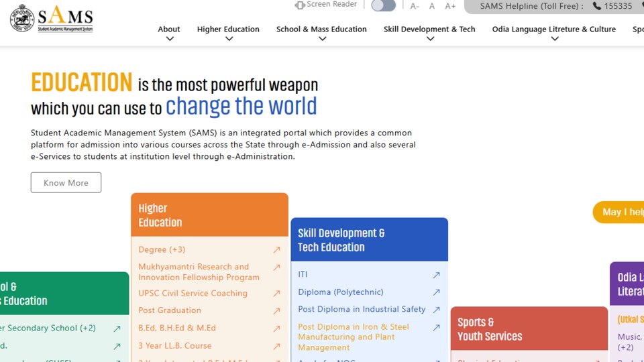The height and width of the screenshot is (362, 644).
Task: Click arrow icon beside ITI
Action: click(x=436, y=275)
